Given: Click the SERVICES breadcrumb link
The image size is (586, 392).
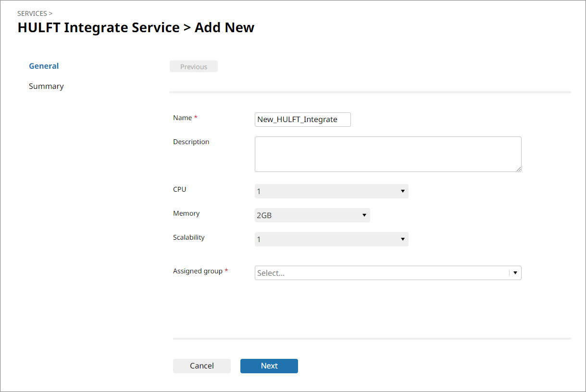Looking at the screenshot, I should [x=32, y=13].
